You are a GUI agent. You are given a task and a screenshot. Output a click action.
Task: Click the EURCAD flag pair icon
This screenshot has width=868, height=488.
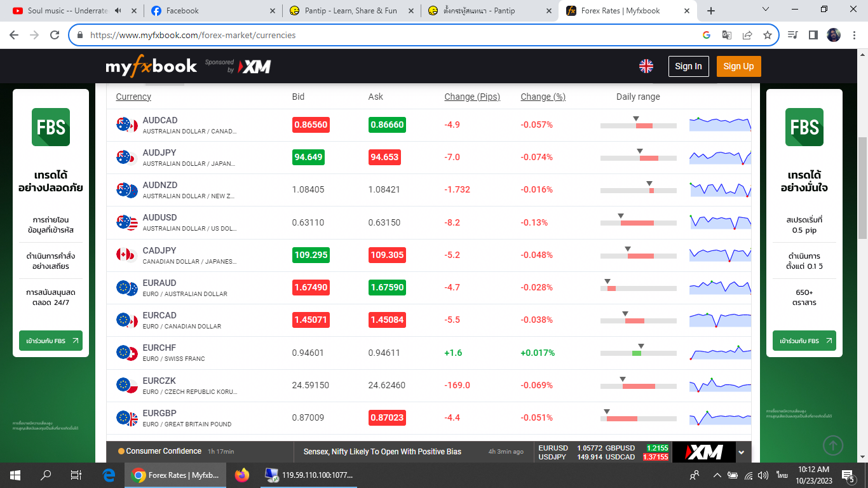point(127,320)
